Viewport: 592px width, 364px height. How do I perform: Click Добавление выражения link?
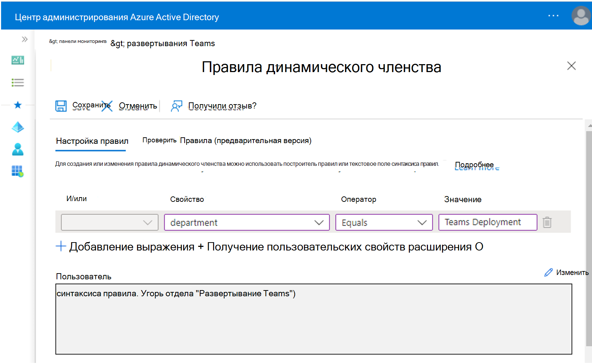click(x=132, y=247)
